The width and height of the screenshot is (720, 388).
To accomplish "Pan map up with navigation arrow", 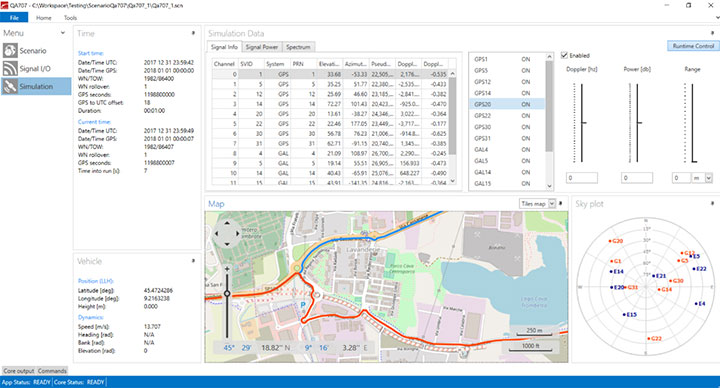I will coord(227,224).
